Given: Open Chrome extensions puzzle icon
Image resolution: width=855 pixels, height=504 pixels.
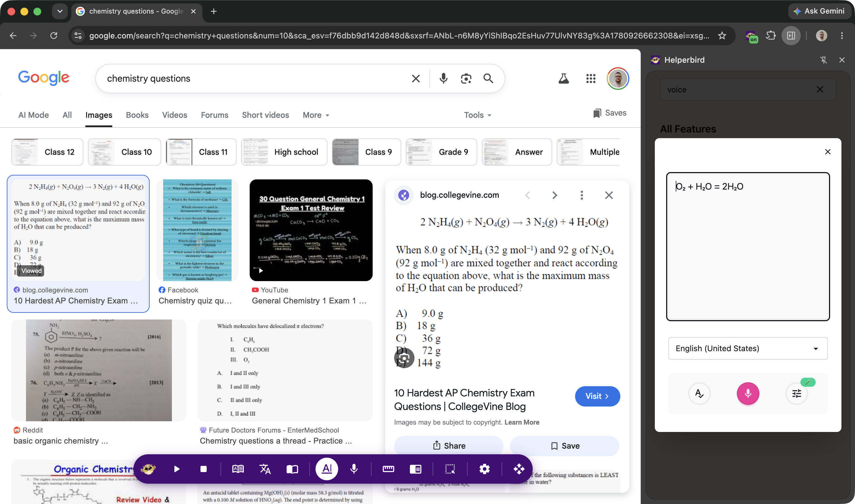Looking at the screenshot, I should 771,36.
